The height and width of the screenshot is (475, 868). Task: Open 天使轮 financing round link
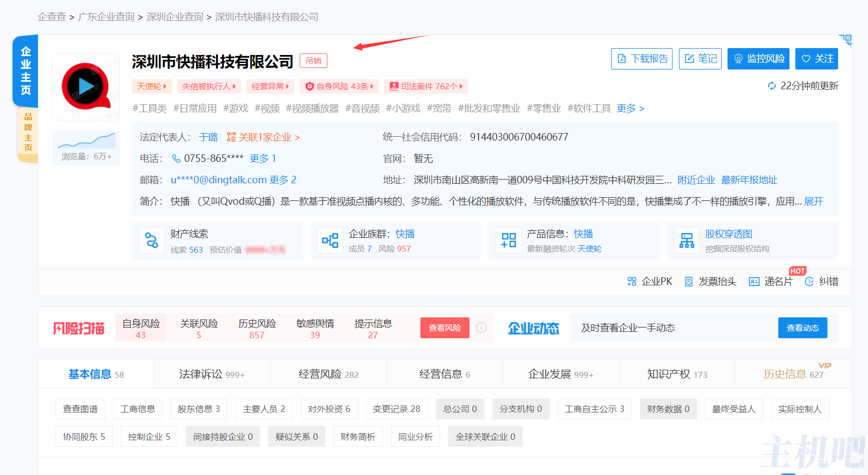(589, 249)
